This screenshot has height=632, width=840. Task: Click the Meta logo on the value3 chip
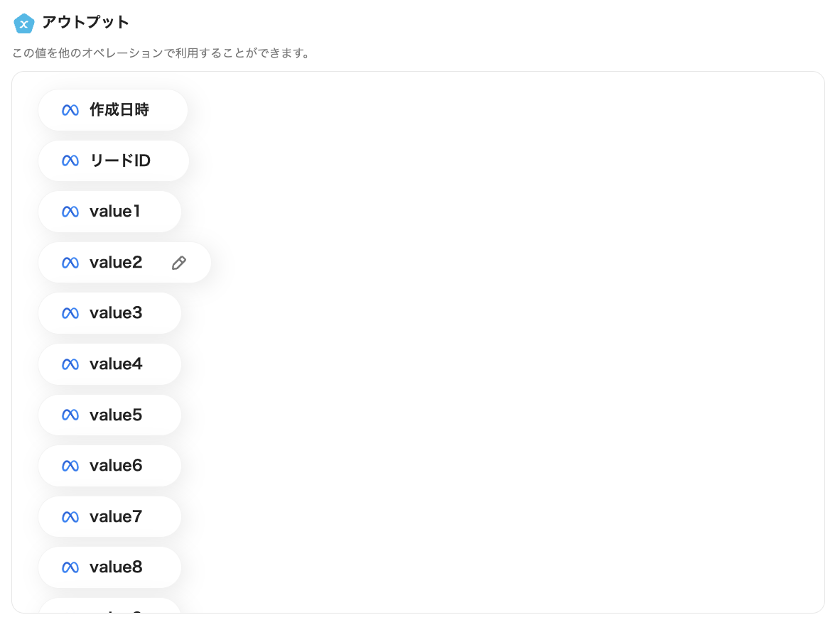tap(70, 313)
